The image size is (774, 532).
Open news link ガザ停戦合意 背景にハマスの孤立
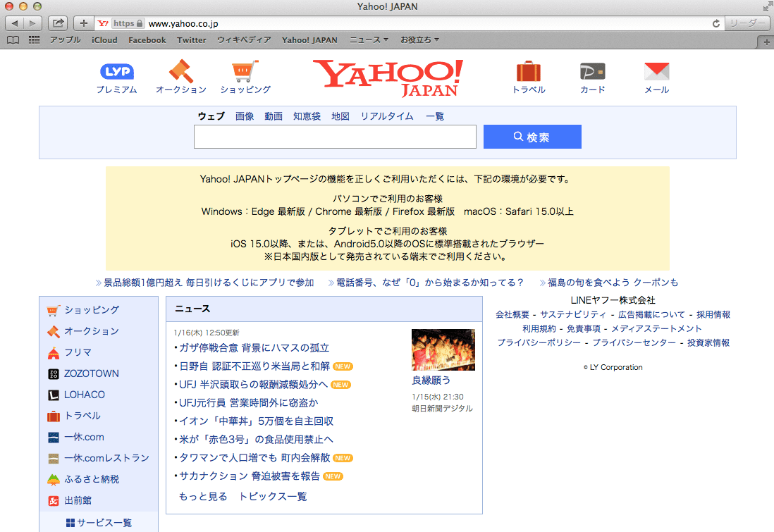pyautogui.click(x=254, y=348)
